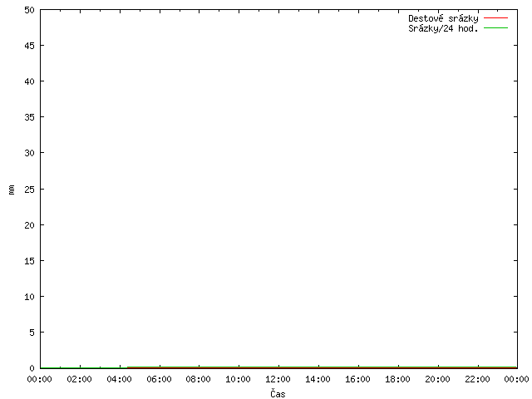
Task: Click the y-axis value 10
Action: pos(30,297)
